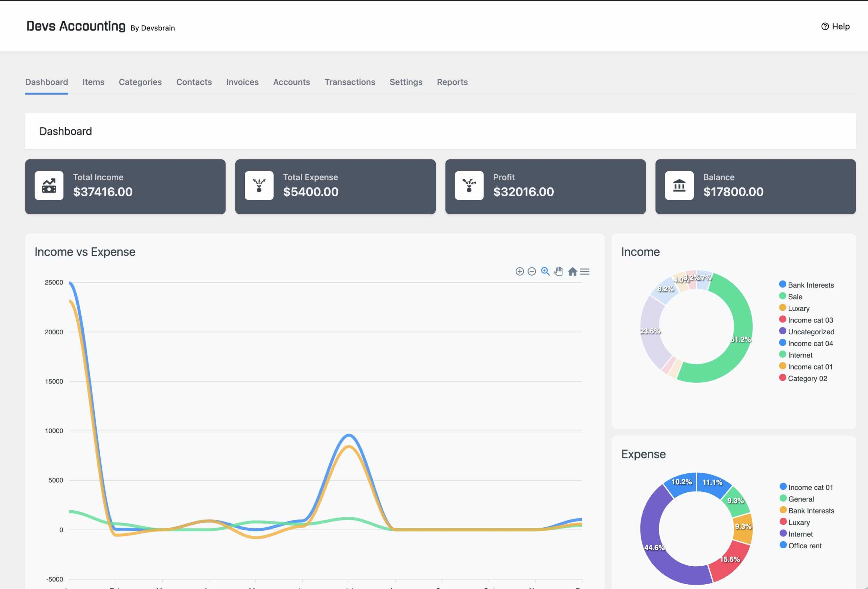This screenshot has height=589, width=868.
Task: Toggle Office rent in Expense legend
Action: pos(801,546)
